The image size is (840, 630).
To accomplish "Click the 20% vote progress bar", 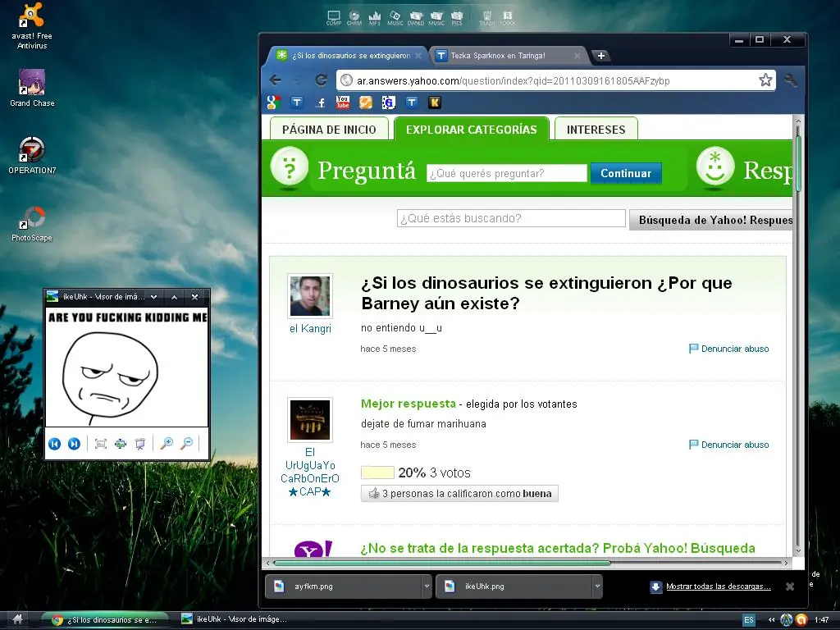I will (x=377, y=472).
